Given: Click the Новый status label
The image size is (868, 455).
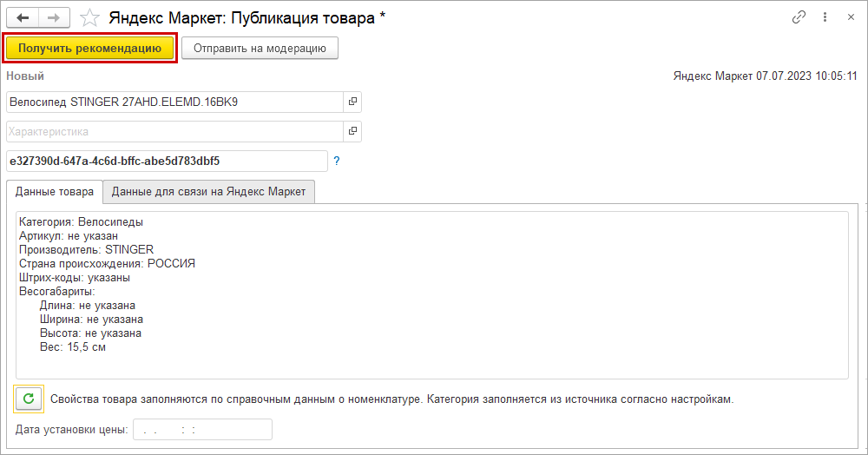Looking at the screenshot, I should (x=25, y=76).
